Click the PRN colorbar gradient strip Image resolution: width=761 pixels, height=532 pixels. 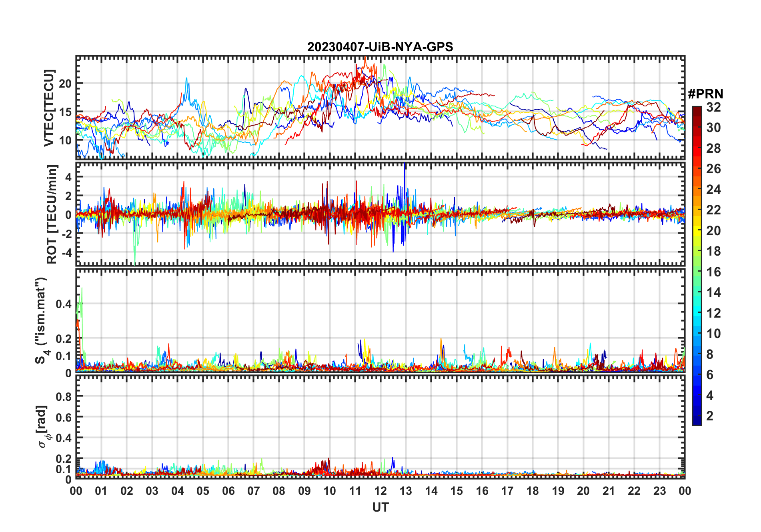(x=697, y=266)
